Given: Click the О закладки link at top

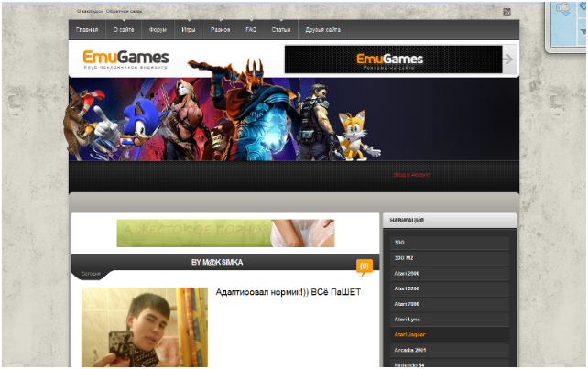Looking at the screenshot, I should 90,11.
